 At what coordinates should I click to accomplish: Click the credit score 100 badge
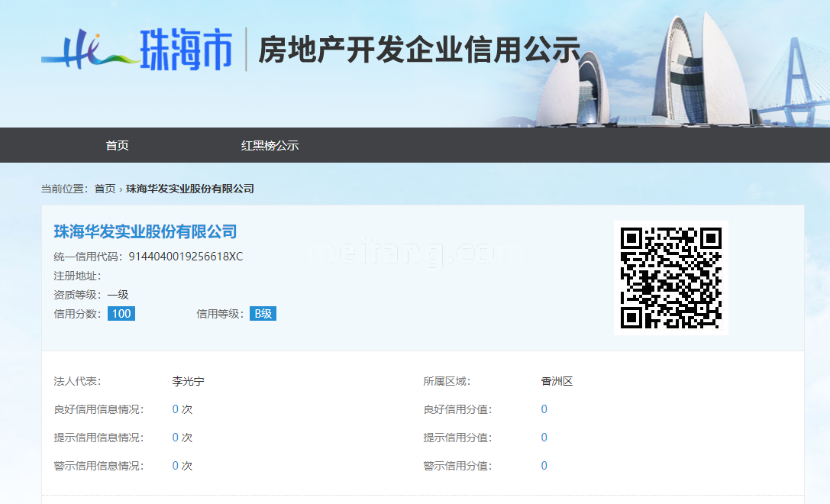click(x=121, y=313)
